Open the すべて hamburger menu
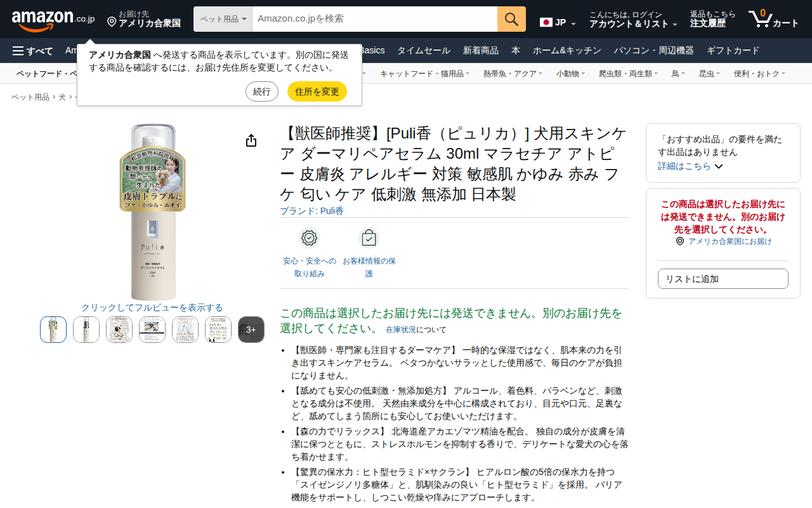Screen dimensions: 812x508 tap(33, 51)
